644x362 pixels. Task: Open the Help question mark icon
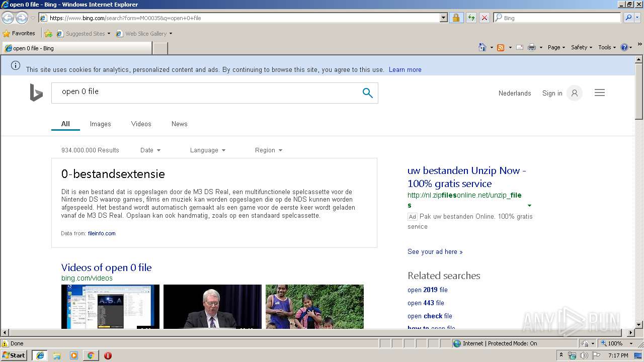click(624, 47)
